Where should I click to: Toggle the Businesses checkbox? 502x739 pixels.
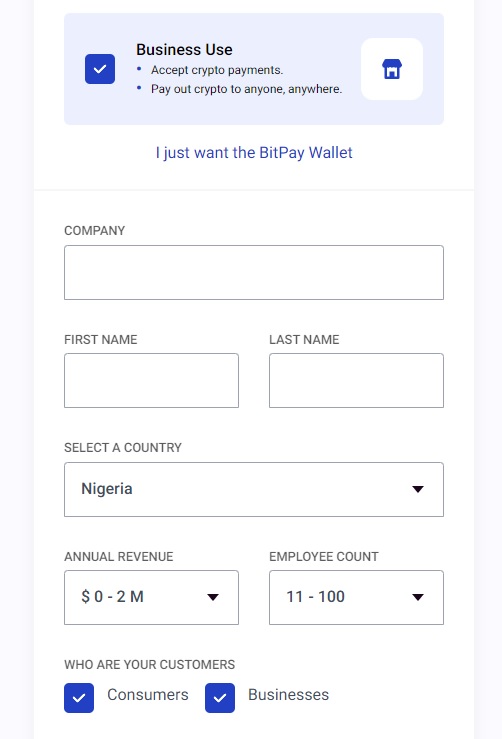click(220, 698)
